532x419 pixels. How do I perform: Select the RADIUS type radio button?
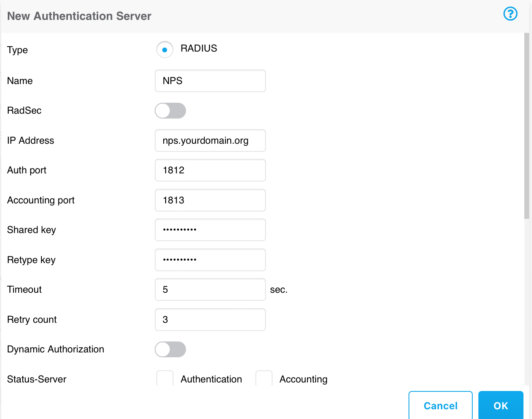click(164, 49)
